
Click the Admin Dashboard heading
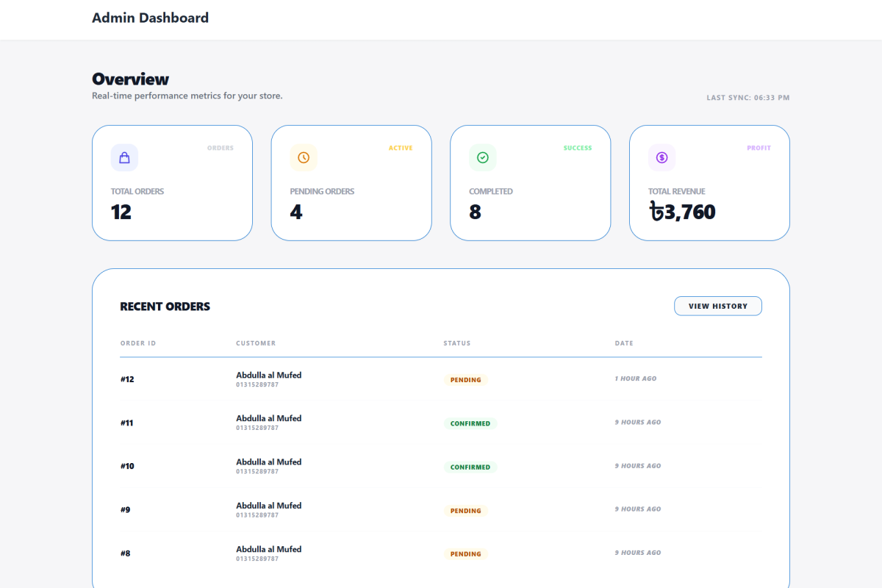(150, 17)
